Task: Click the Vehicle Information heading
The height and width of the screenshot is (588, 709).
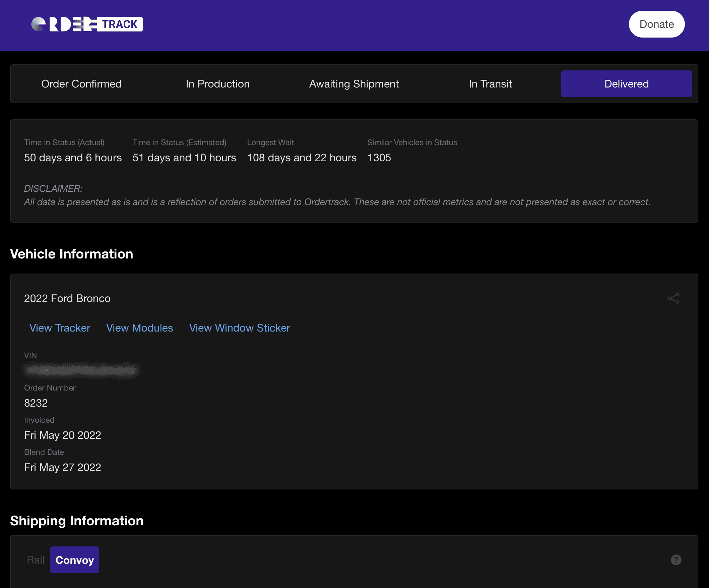Action: click(x=72, y=254)
